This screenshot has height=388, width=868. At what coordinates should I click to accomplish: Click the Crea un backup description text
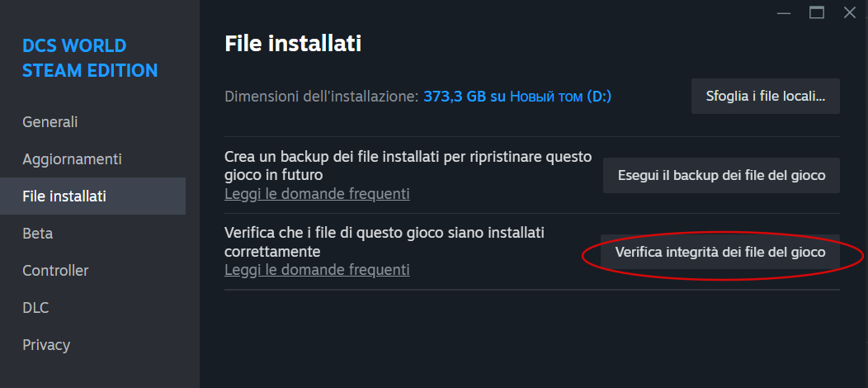[408, 165]
